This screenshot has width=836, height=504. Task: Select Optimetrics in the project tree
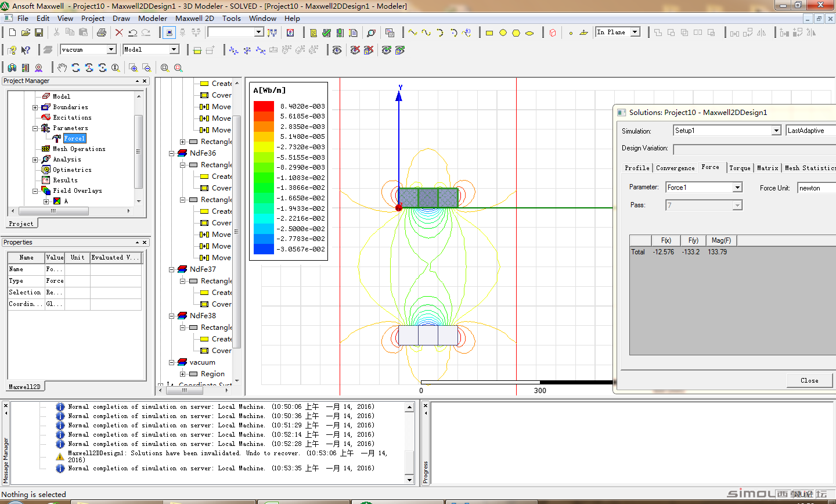(x=72, y=170)
